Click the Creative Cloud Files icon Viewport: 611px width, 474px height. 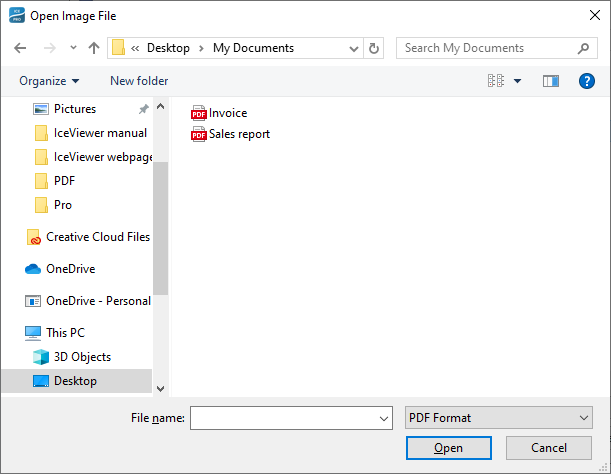click(x=35, y=237)
